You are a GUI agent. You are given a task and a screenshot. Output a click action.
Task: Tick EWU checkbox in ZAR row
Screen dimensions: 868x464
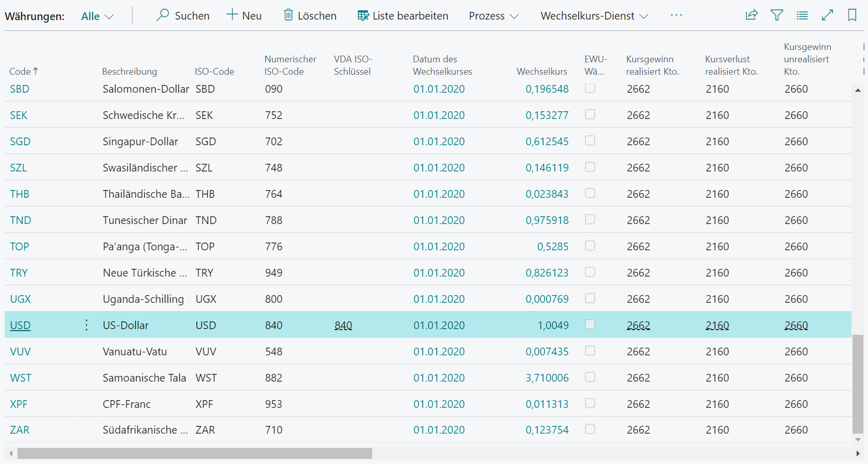[x=590, y=429]
